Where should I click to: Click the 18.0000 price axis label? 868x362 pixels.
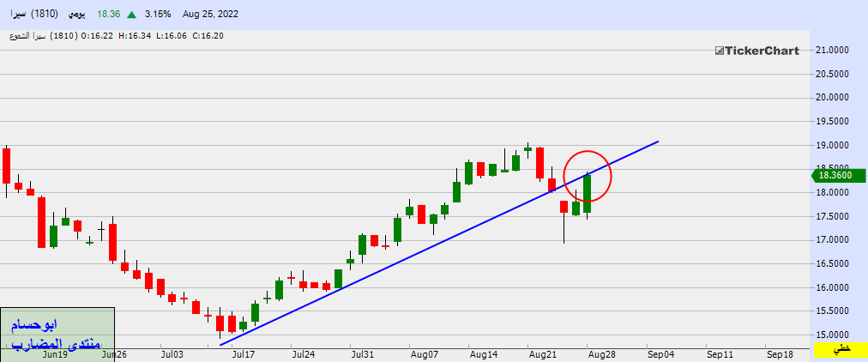(x=834, y=193)
